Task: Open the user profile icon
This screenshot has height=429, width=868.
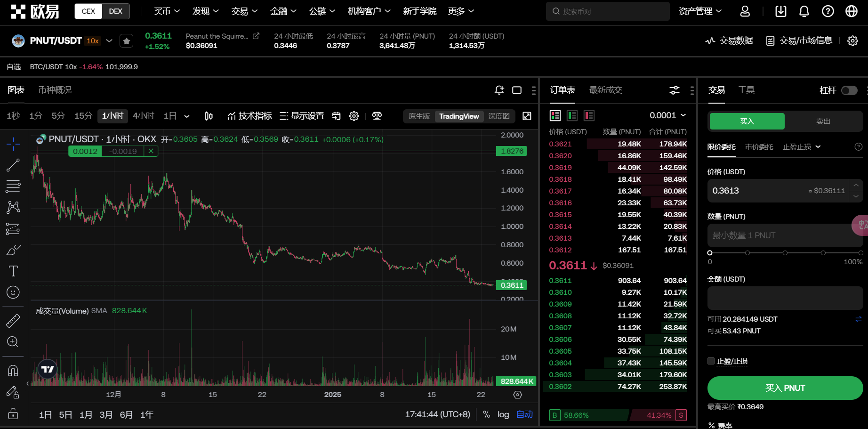Action: [x=745, y=11]
